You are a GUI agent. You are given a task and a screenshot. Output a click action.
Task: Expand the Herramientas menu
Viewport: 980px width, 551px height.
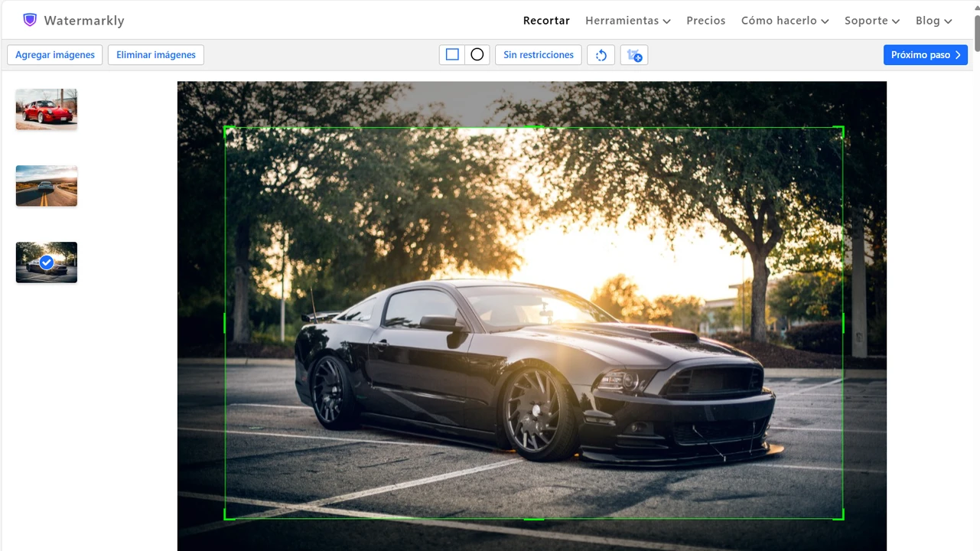(627, 21)
